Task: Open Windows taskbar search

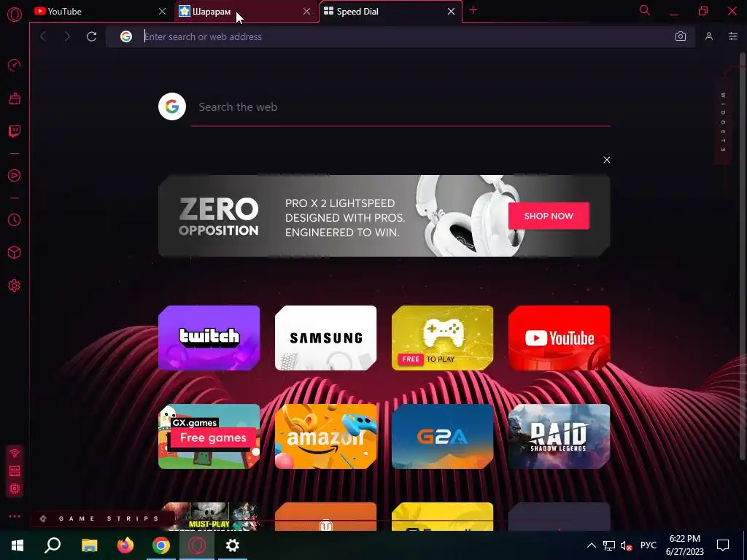Action: tap(53, 545)
